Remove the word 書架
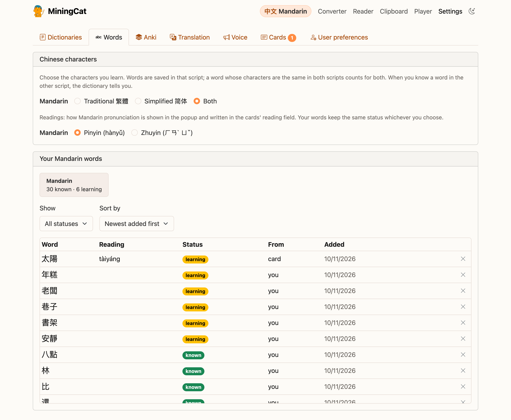 (463, 323)
